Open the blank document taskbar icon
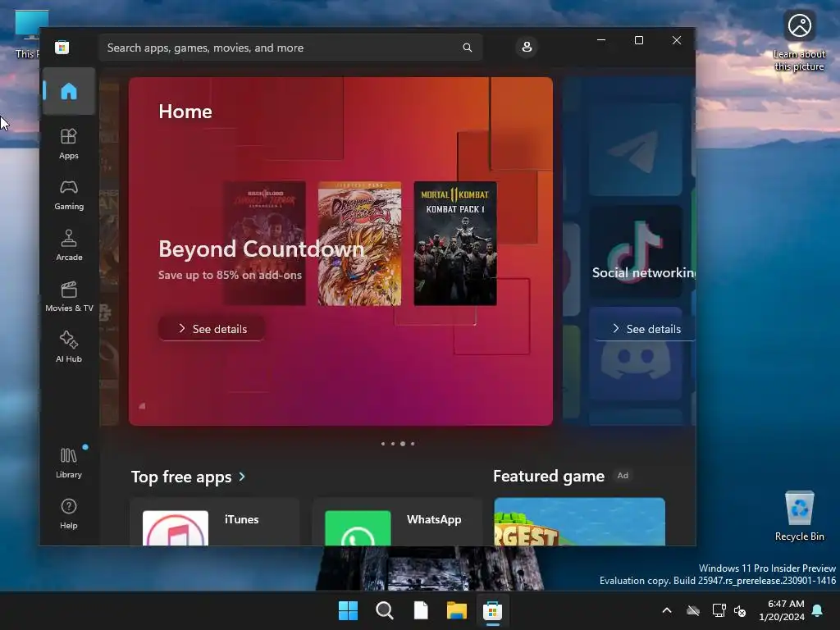840x630 pixels. [x=421, y=610]
